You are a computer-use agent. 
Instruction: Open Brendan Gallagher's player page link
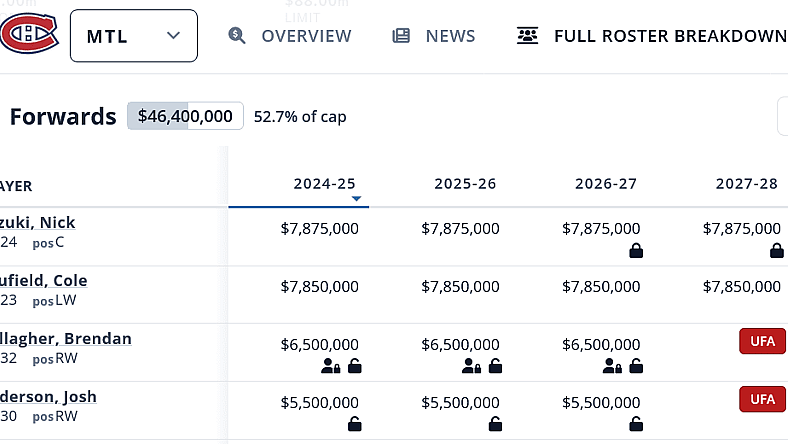point(65,338)
